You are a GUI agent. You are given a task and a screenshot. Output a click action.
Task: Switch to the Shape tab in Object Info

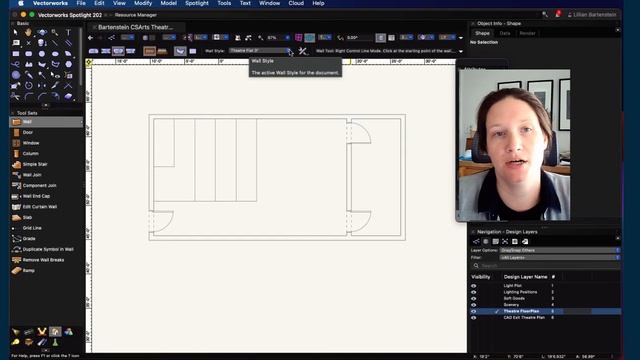tap(482, 33)
